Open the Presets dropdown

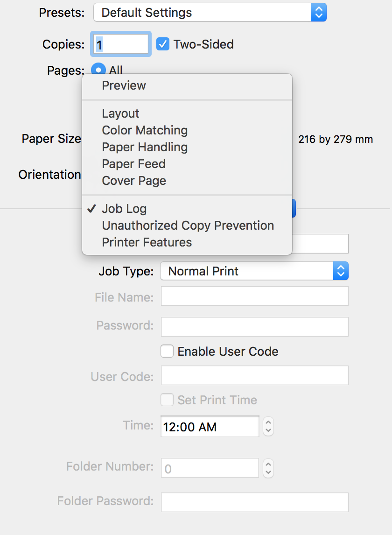pos(210,13)
